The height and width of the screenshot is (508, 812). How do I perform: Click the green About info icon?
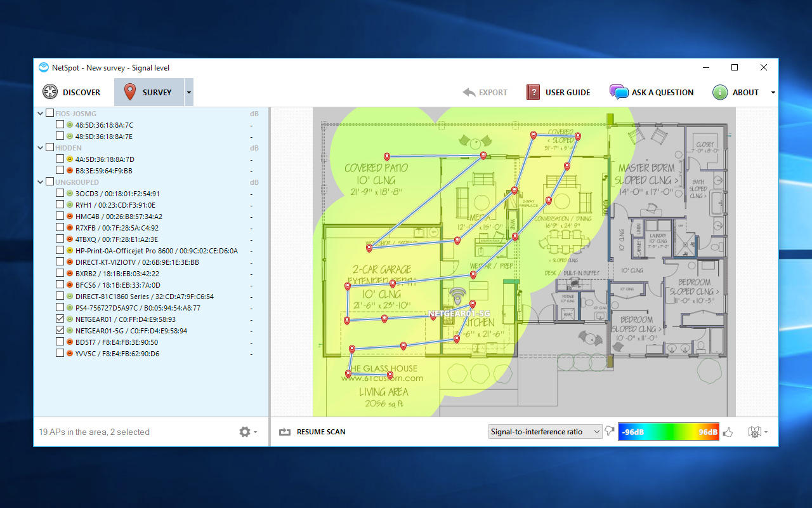(719, 92)
